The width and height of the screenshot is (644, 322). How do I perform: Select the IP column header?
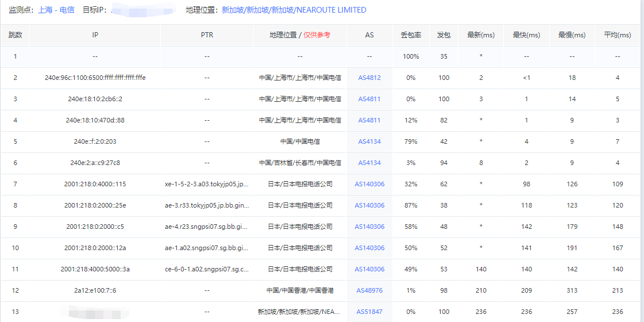tap(95, 36)
